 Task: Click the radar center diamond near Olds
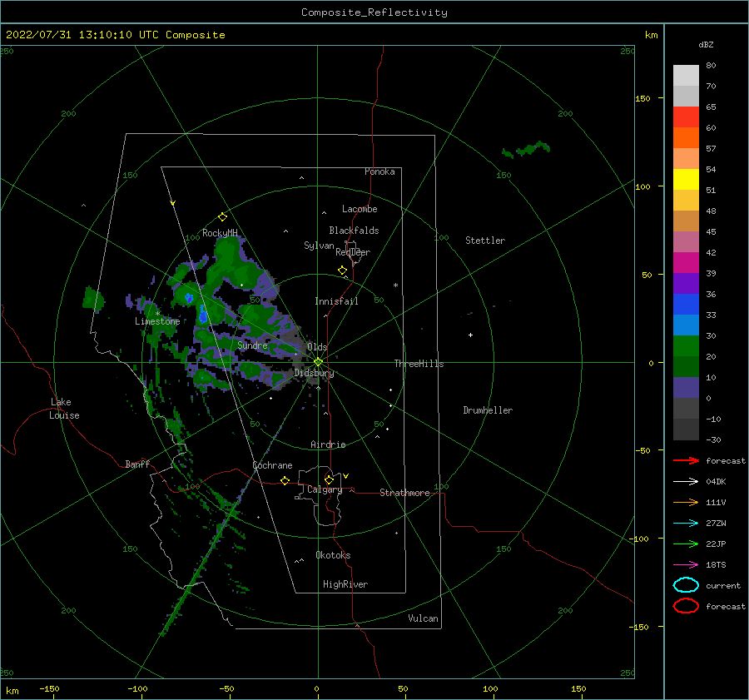[318, 362]
